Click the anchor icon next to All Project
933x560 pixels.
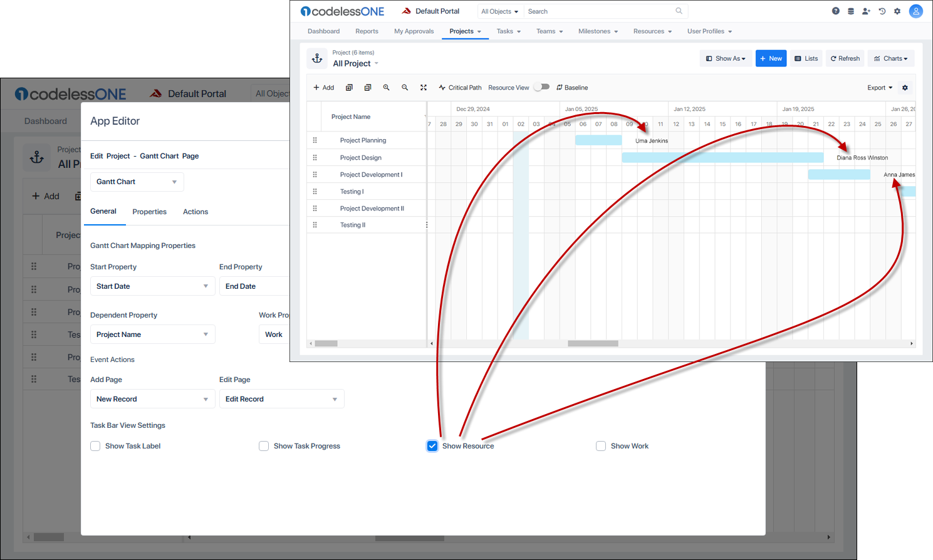point(317,58)
